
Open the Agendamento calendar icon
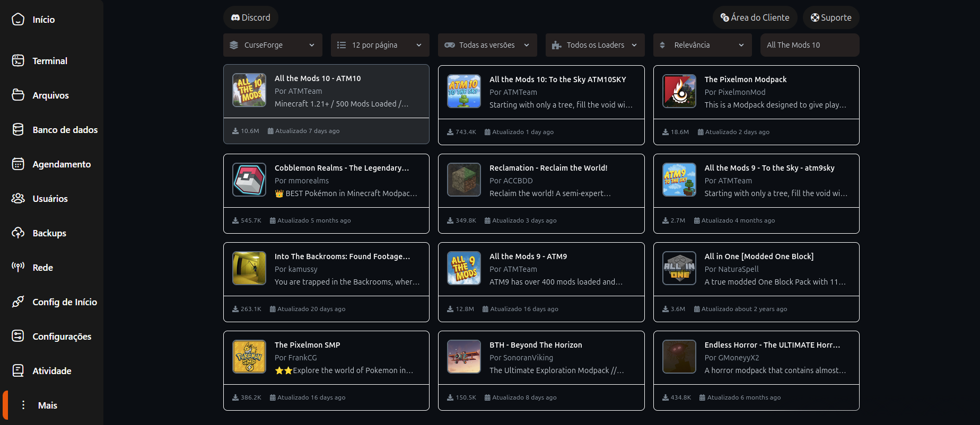click(x=18, y=164)
